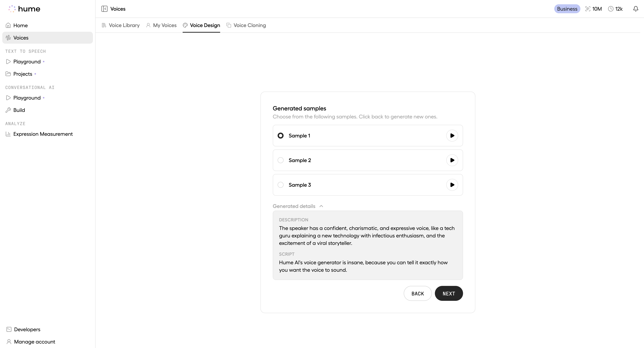The image size is (644, 348).
Task: Switch to Voice Cloning tab
Action: coord(246,25)
